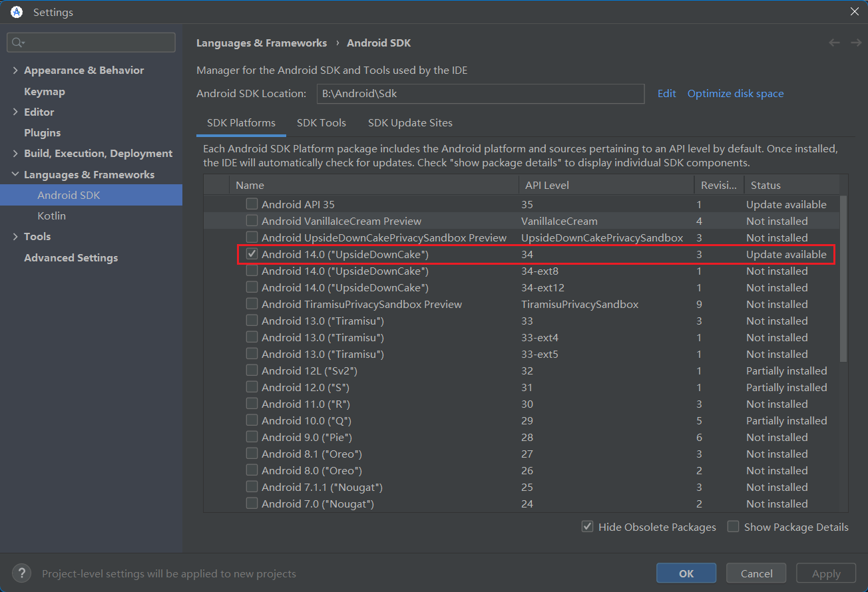This screenshot has height=592, width=868.
Task: Click the OK button
Action: (686, 573)
